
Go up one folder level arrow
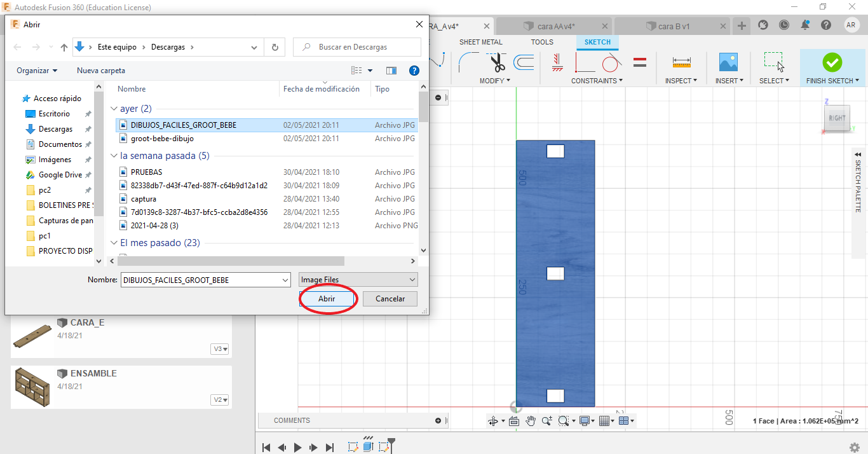[x=64, y=47]
